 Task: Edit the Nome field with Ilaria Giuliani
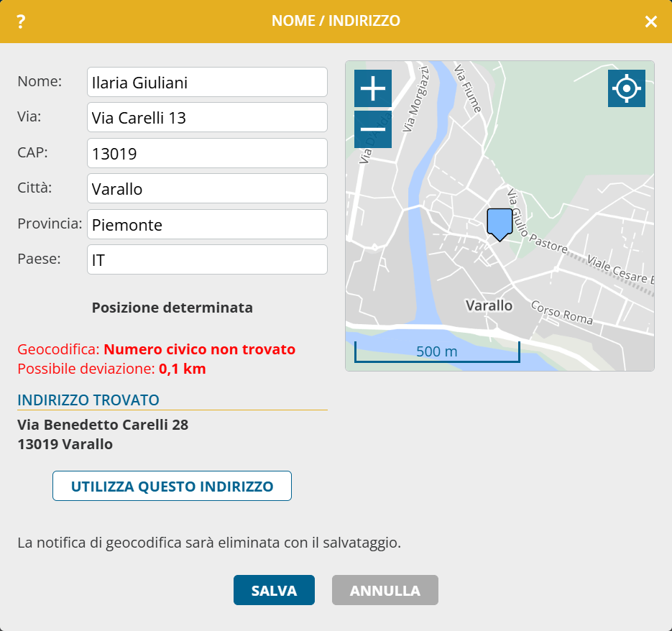[x=207, y=82]
